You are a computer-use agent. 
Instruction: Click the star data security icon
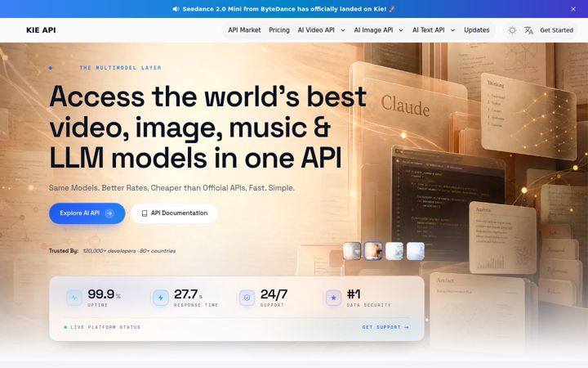333,298
